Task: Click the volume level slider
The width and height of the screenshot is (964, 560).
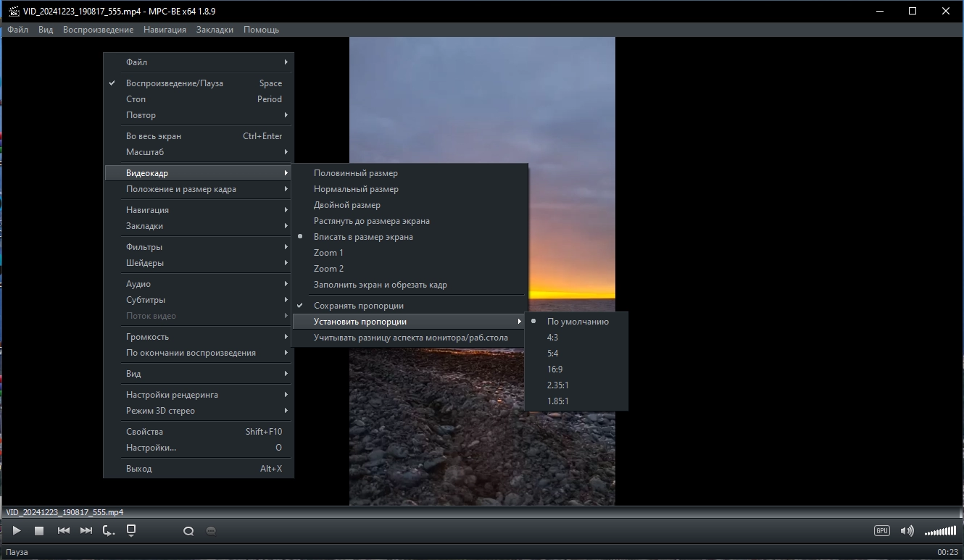Action: click(940, 531)
